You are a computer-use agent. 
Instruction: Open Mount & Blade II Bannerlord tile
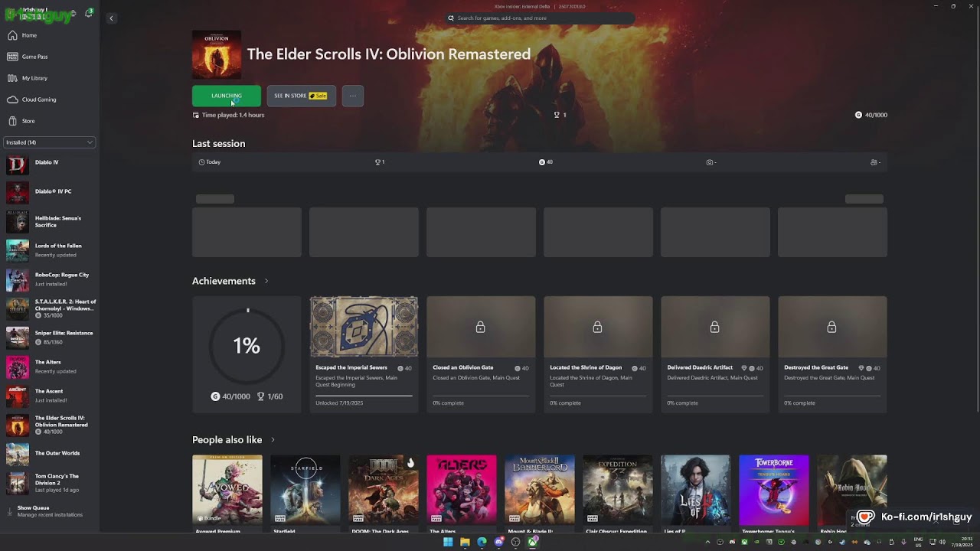[540, 494]
